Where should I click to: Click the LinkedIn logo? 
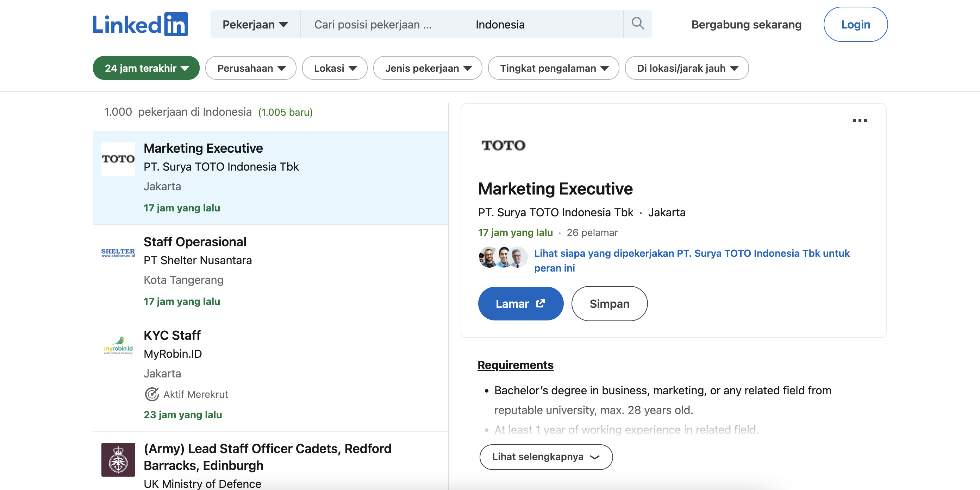(x=140, y=24)
